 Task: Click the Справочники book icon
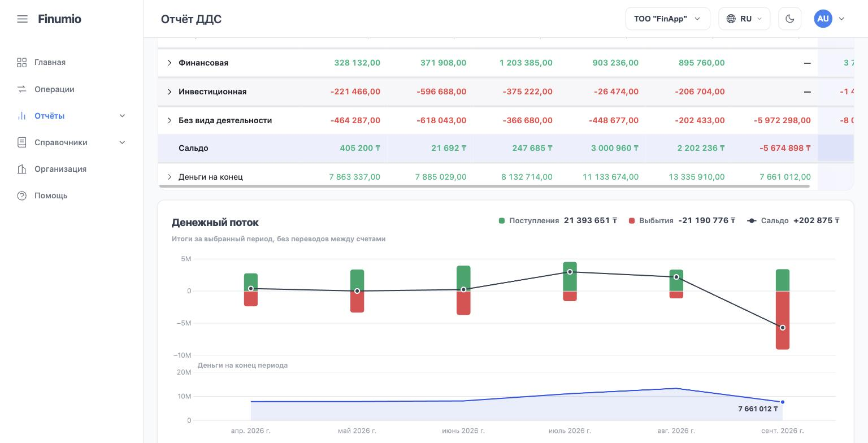pos(22,142)
